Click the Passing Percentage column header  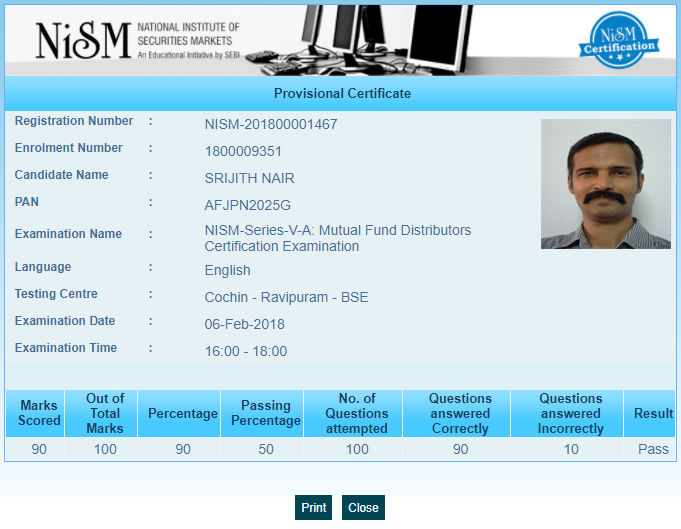(262, 413)
